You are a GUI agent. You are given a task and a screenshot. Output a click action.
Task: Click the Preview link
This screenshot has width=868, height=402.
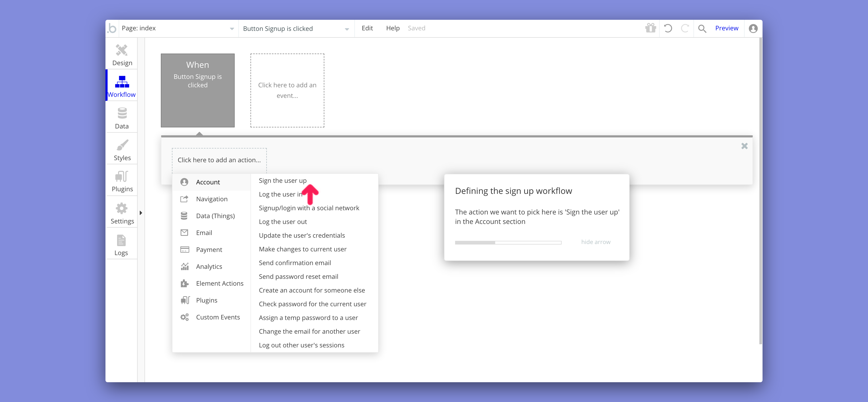coord(726,28)
